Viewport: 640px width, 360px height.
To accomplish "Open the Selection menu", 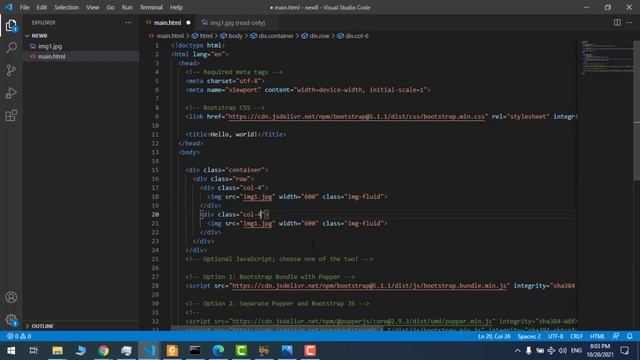I will pyautogui.click(x=67, y=7).
